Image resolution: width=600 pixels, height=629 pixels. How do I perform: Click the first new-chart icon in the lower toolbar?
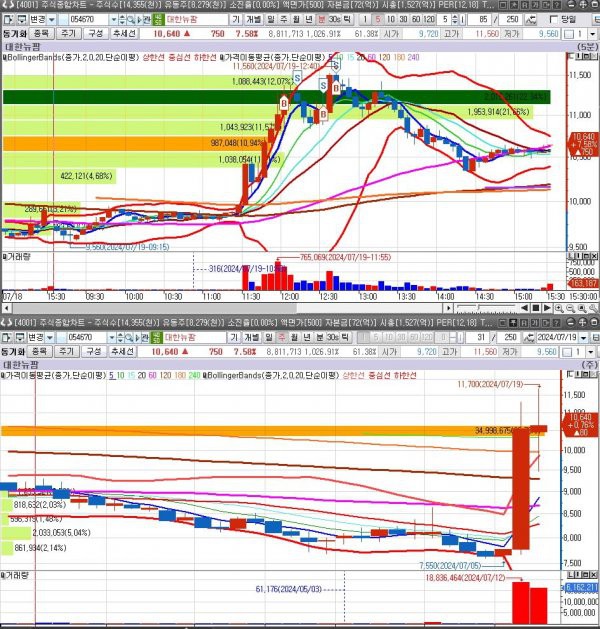tap(7, 337)
